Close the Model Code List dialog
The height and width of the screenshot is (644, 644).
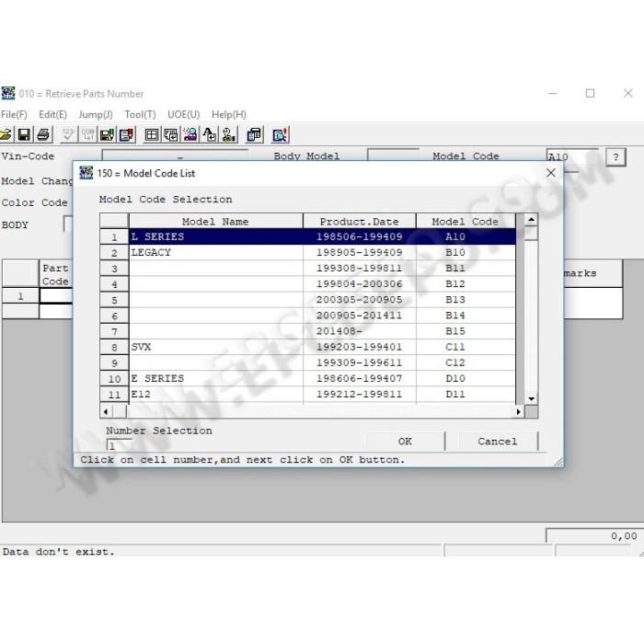(551, 173)
